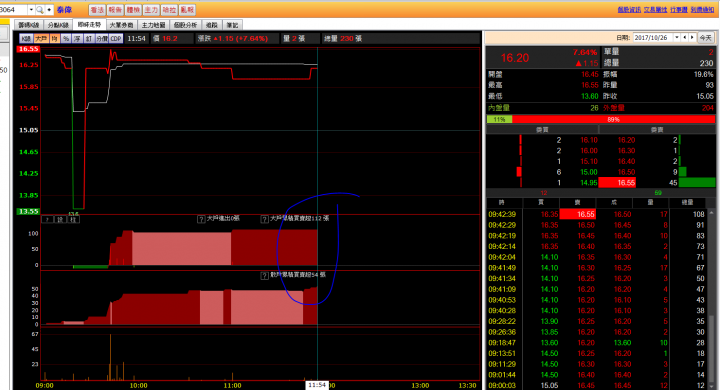Click the small arrow button after the magnifier
The image size is (720, 390).
[49, 10]
